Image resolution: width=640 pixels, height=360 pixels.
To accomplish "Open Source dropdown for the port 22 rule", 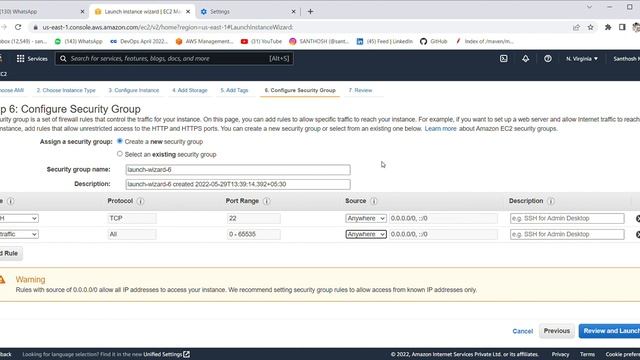I will tap(366, 218).
